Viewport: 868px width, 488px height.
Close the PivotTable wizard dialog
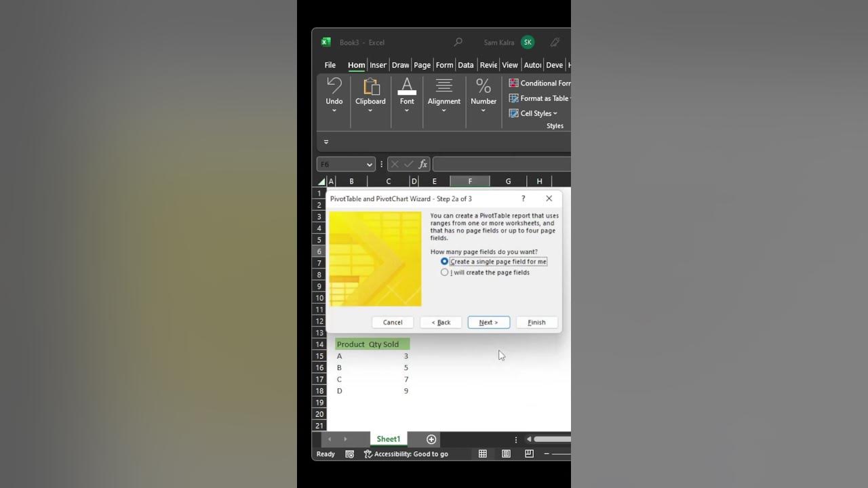click(x=549, y=199)
